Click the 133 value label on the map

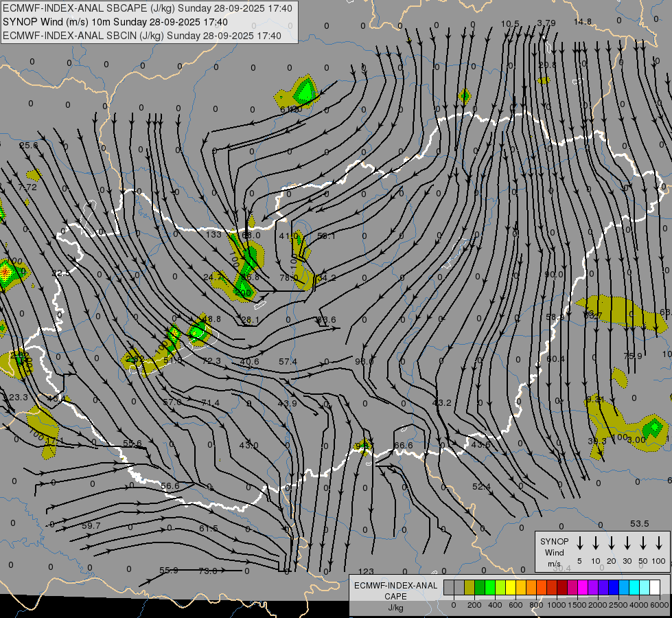click(x=213, y=235)
